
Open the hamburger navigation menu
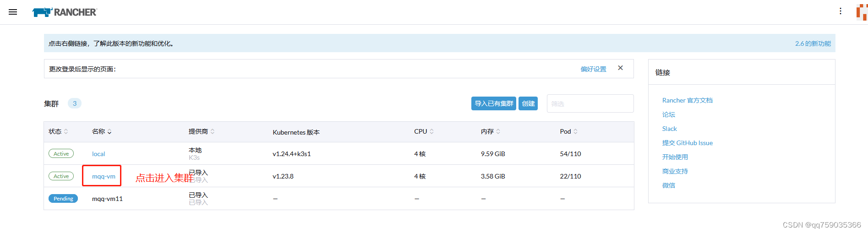click(13, 12)
